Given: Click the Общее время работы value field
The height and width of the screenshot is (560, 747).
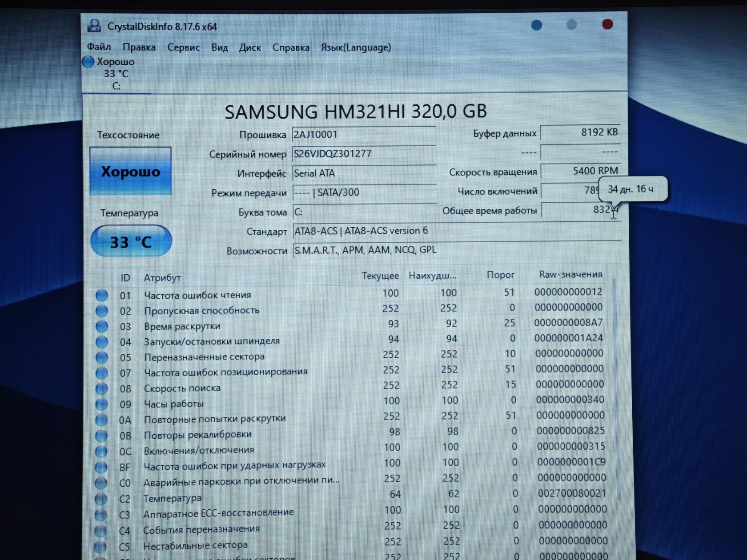Looking at the screenshot, I should coord(580,210).
